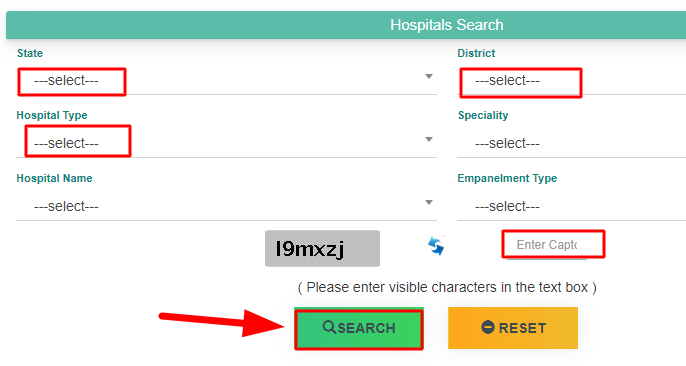Clear the form with the RESET button
Image resolution: width=686 pixels, height=366 pixels.
point(513,328)
